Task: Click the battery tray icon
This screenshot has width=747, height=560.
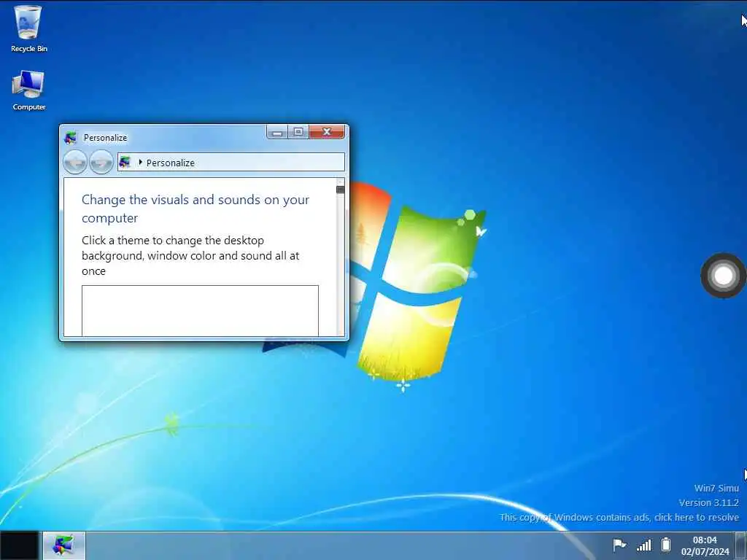Action: [666, 544]
